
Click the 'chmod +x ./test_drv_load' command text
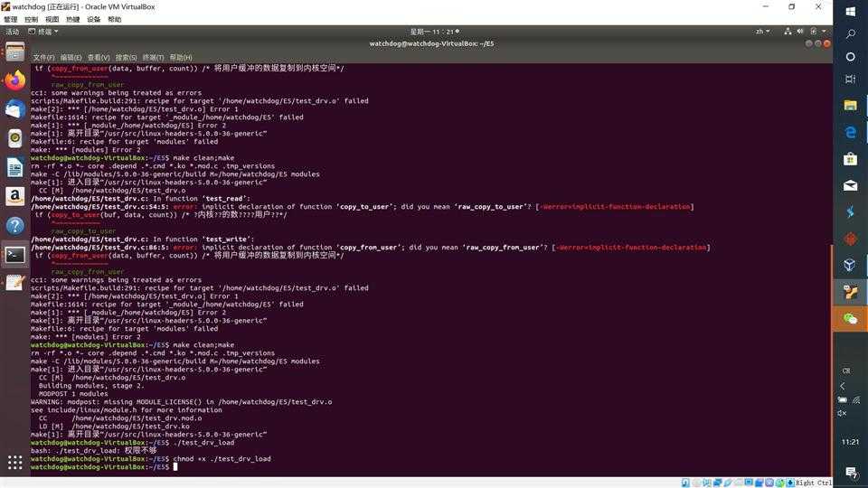tap(222, 459)
